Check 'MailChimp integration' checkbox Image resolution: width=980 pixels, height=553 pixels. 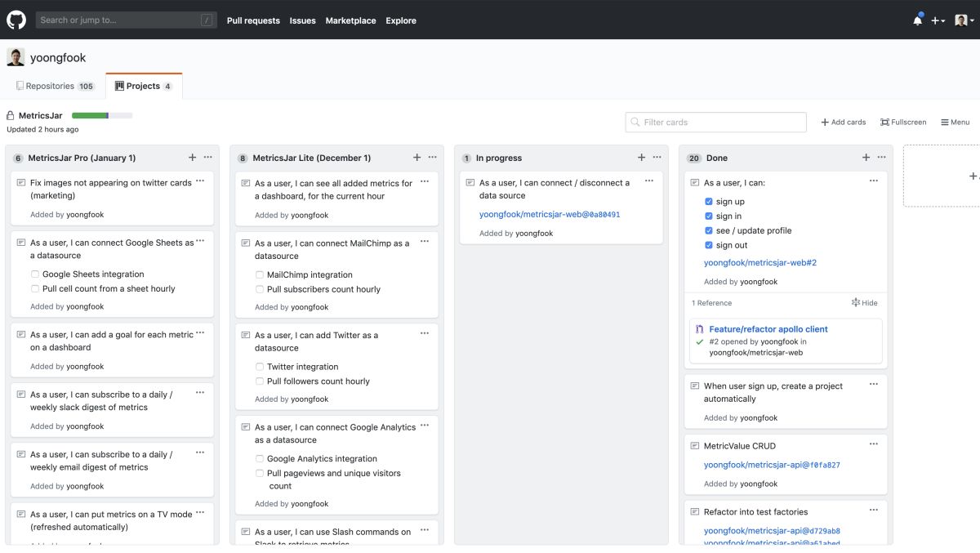pos(260,275)
